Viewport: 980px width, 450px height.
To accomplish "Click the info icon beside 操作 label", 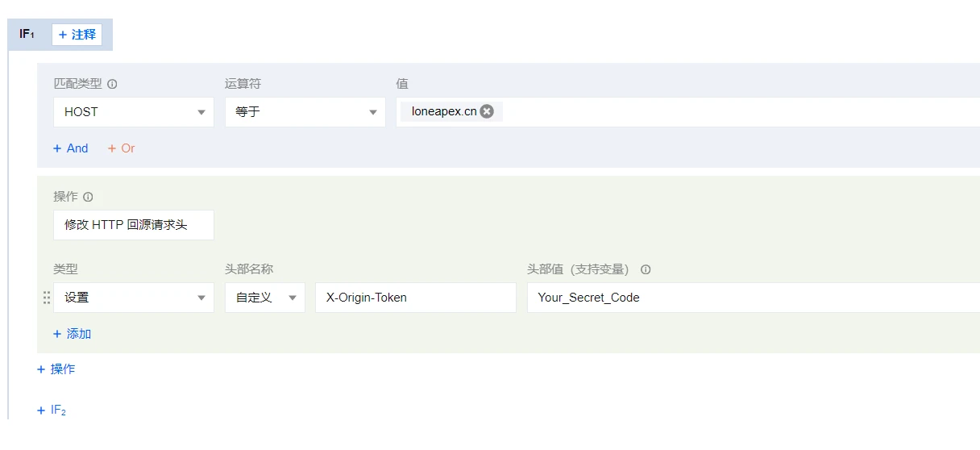I will click(88, 197).
